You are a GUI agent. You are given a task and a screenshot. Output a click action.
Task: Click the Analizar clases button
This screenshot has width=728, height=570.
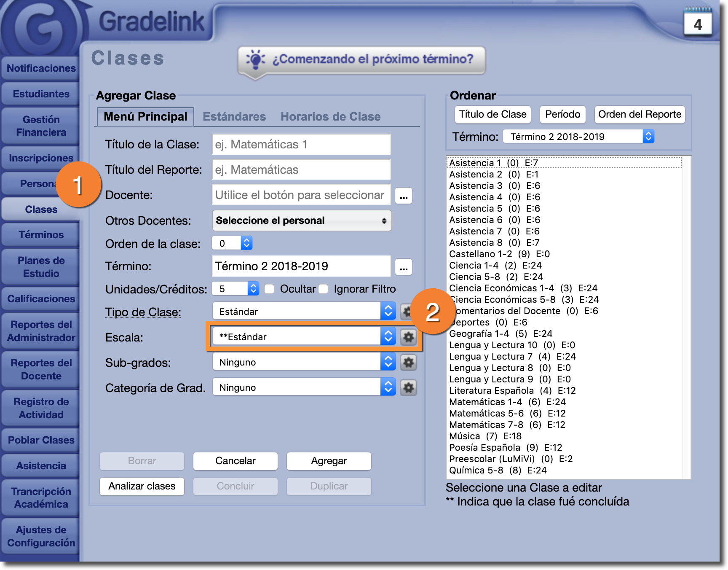[142, 487]
